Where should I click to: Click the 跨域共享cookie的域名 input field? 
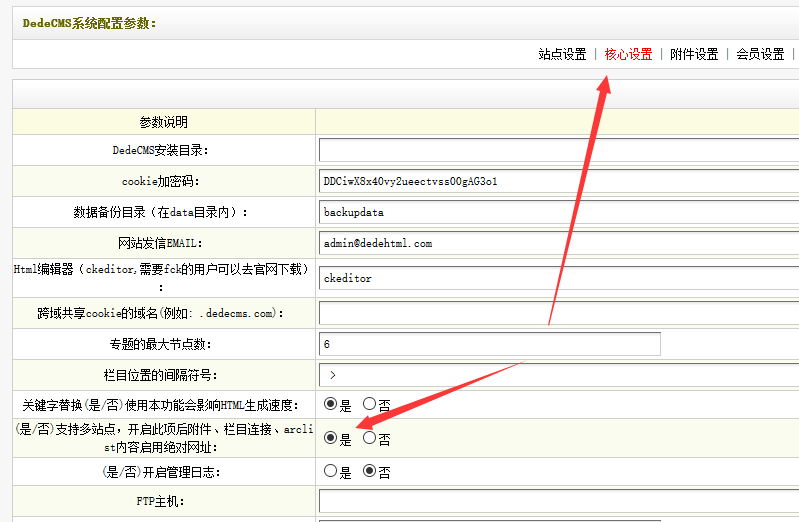559,313
